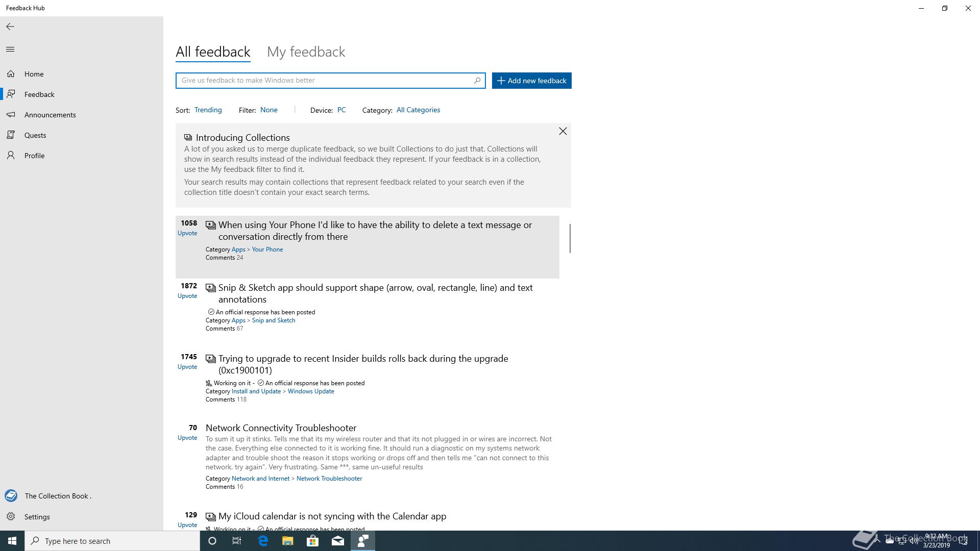Change the Device PC selector
Image resolution: width=980 pixels, height=551 pixels.
point(341,110)
